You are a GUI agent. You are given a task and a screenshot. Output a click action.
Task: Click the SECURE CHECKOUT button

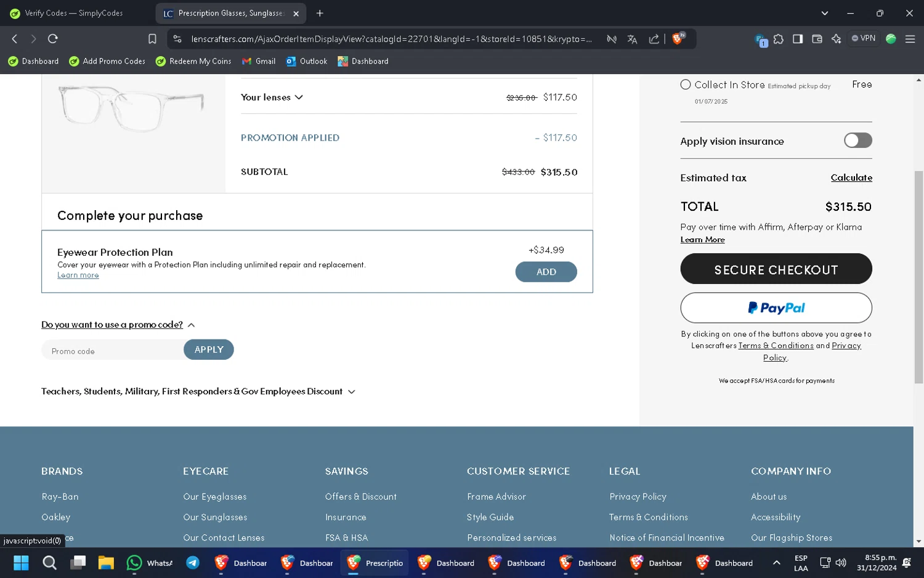[776, 269]
